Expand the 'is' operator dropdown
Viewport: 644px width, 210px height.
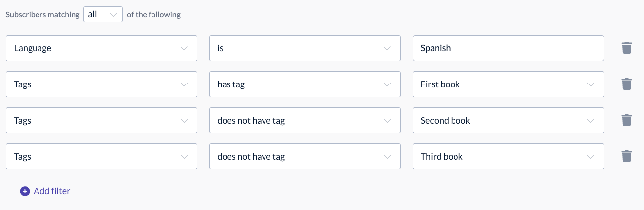pos(305,48)
